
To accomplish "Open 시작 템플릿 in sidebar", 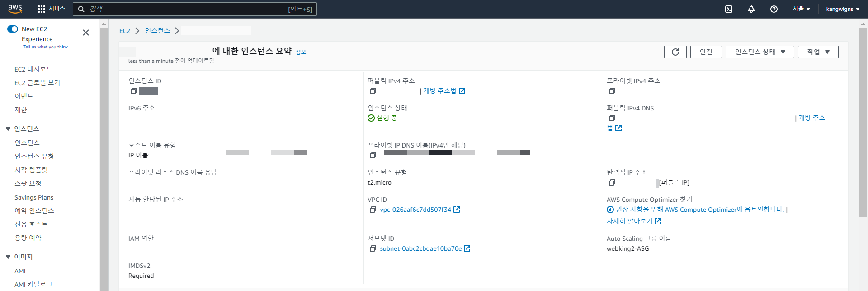I will pyautogui.click(x=31, y=170).
